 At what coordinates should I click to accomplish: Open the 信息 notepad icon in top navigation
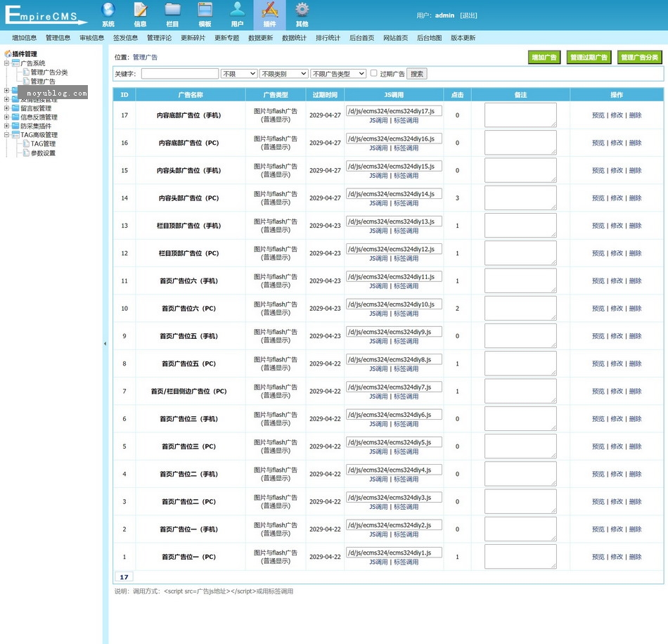pyautogui.click(x=140, y=10)
